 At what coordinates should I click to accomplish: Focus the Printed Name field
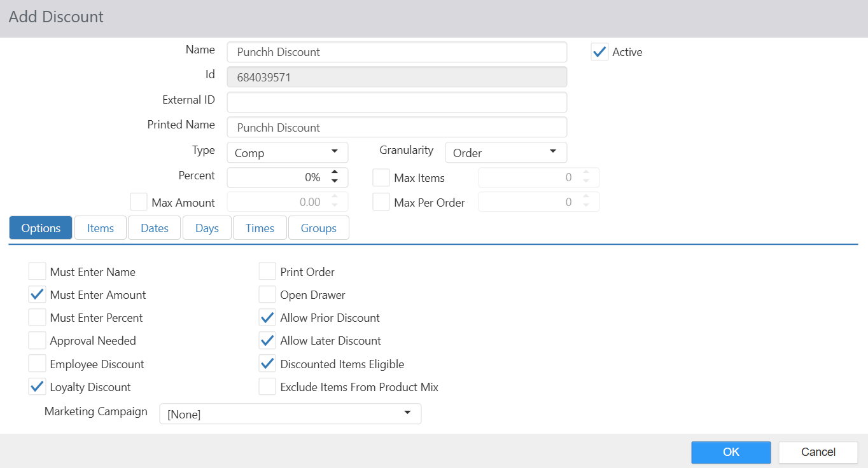coord(397,127)
